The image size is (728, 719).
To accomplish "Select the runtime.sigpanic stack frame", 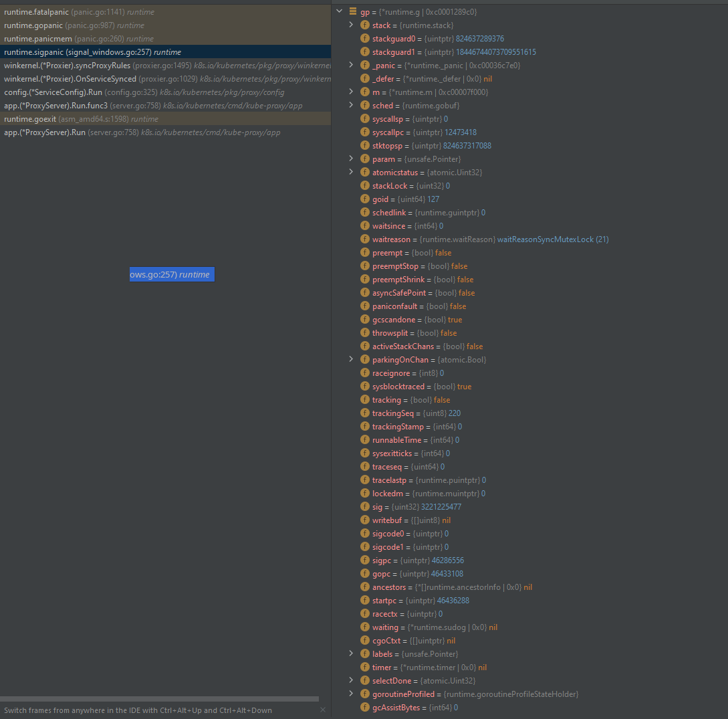I will point(165,52).
